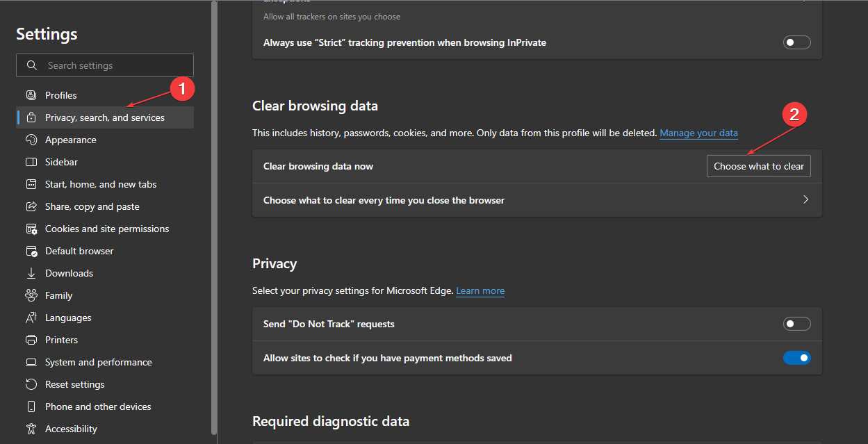Screen dimensions: 868x444
Task: Turn on Send "Do Not Track" requests
Action: [x=796, y=324]
